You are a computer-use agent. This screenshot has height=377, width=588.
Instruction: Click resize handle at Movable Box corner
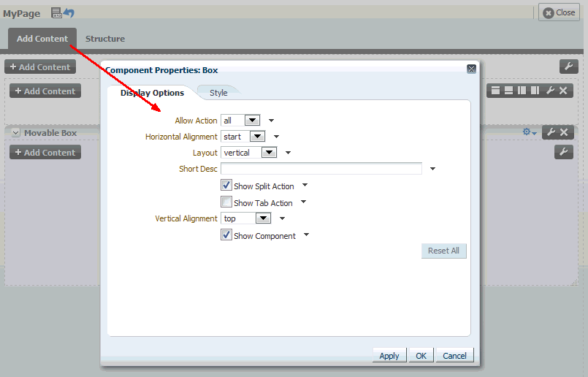click(575, 283)
